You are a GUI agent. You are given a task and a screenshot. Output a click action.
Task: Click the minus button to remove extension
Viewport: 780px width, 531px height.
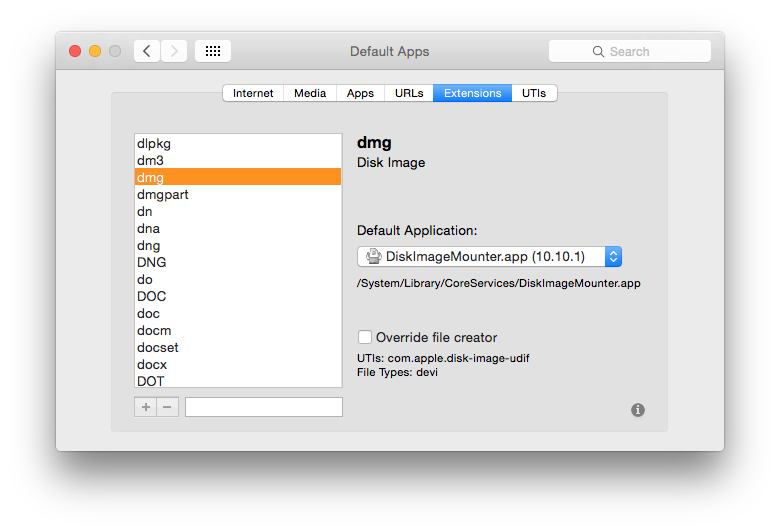[x=167, y=407]
